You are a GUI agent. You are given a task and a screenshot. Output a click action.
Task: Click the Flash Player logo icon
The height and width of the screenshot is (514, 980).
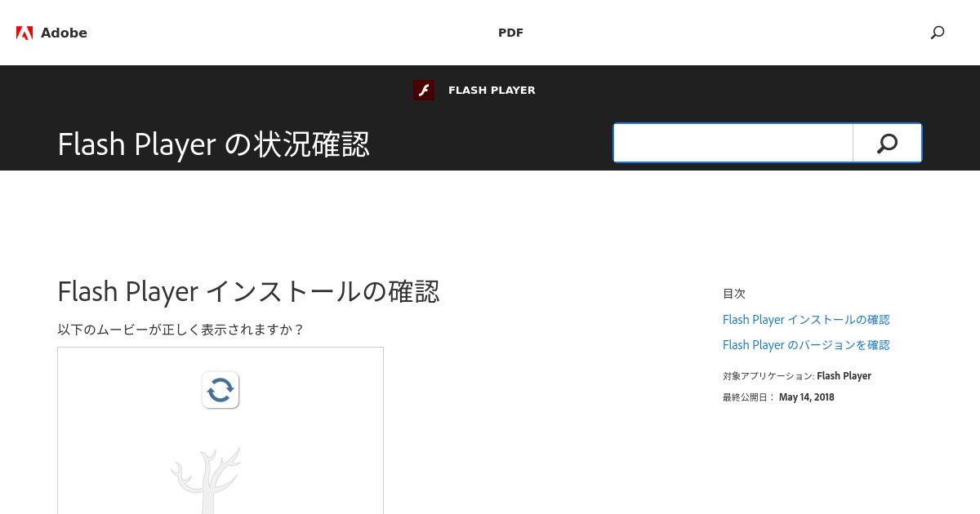click(424, 91)
